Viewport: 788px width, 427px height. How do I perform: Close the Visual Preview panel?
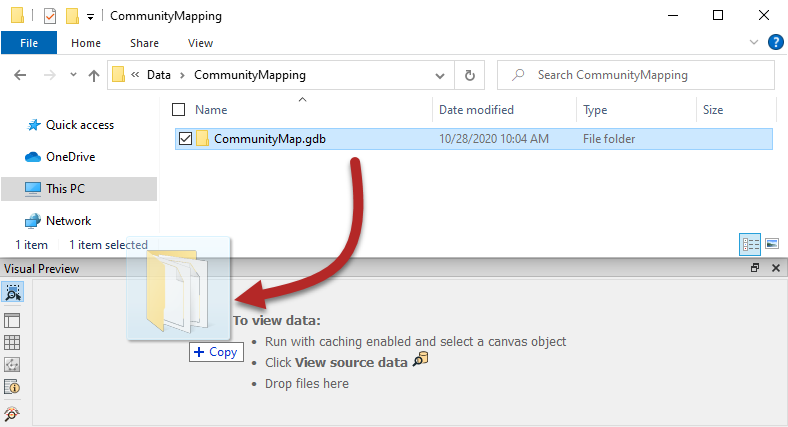(776, 268)
